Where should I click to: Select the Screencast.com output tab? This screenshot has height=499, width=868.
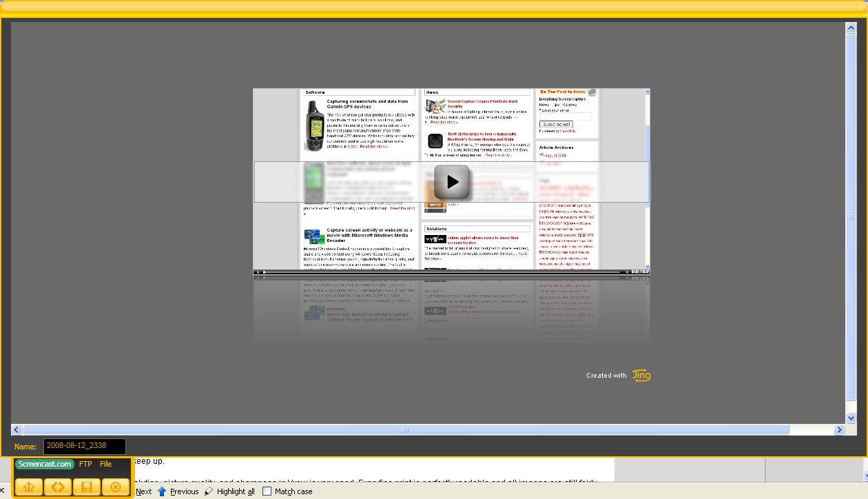point(45,464)
